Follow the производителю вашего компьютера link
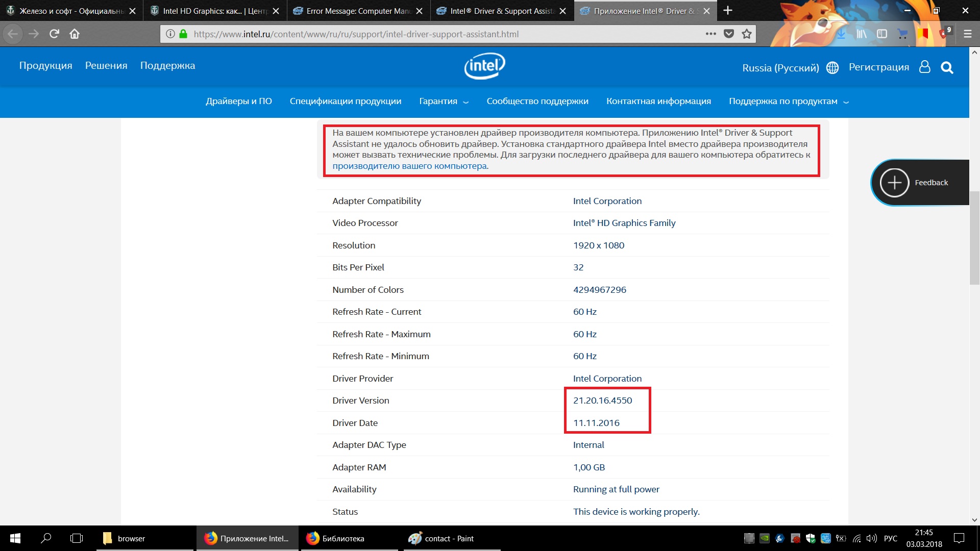Image resolution: width=980 pixels, height=551 pixels. click(x=409, y=166)
